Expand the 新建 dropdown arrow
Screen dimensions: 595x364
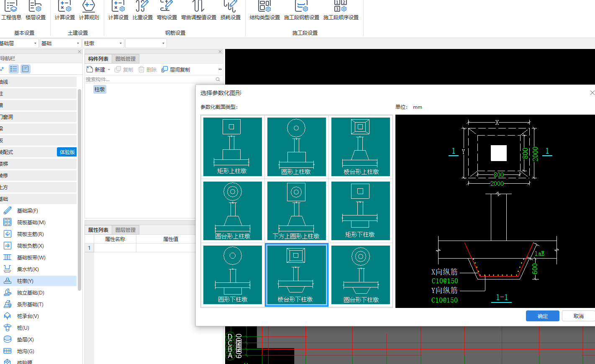coord(109,70)
